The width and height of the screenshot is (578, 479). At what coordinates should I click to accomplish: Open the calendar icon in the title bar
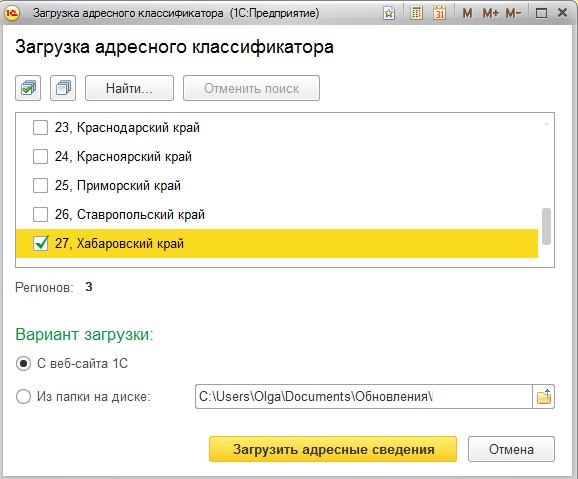pyautogui.click(x=439, y=13)
